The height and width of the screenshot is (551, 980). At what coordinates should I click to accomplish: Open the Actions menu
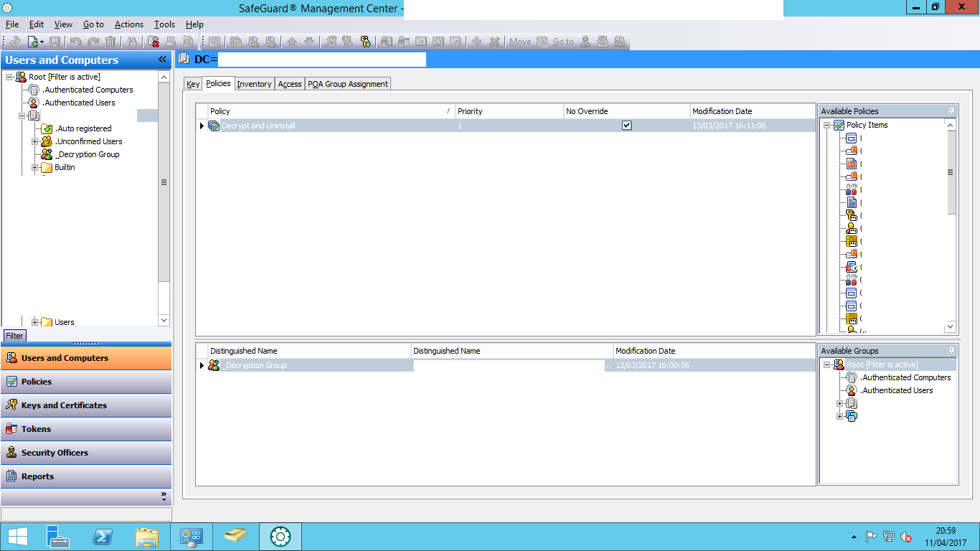(x=129, y=24)
